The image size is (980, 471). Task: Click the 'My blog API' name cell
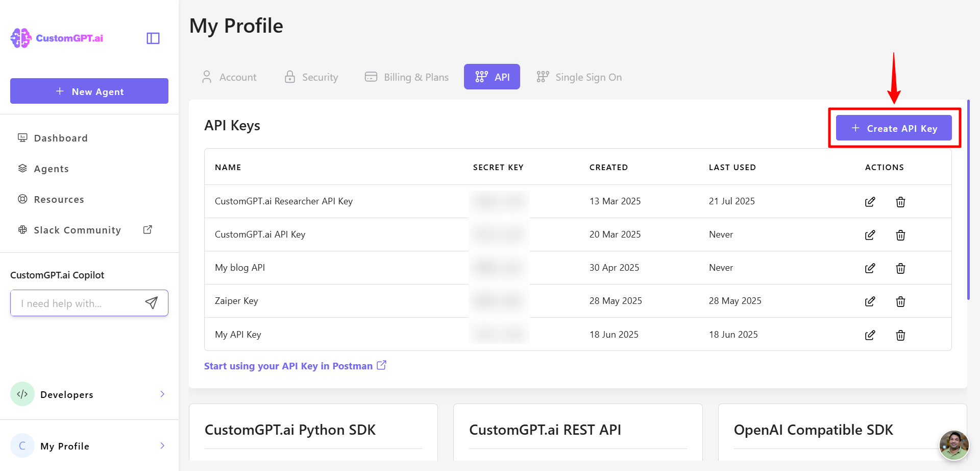point(240,268)
